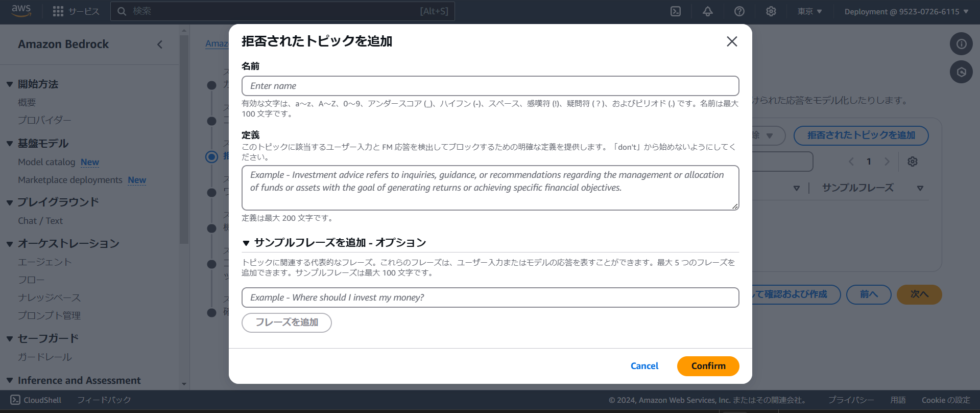Open table preferences gear icon
The image size is (980, 413).
913,162
